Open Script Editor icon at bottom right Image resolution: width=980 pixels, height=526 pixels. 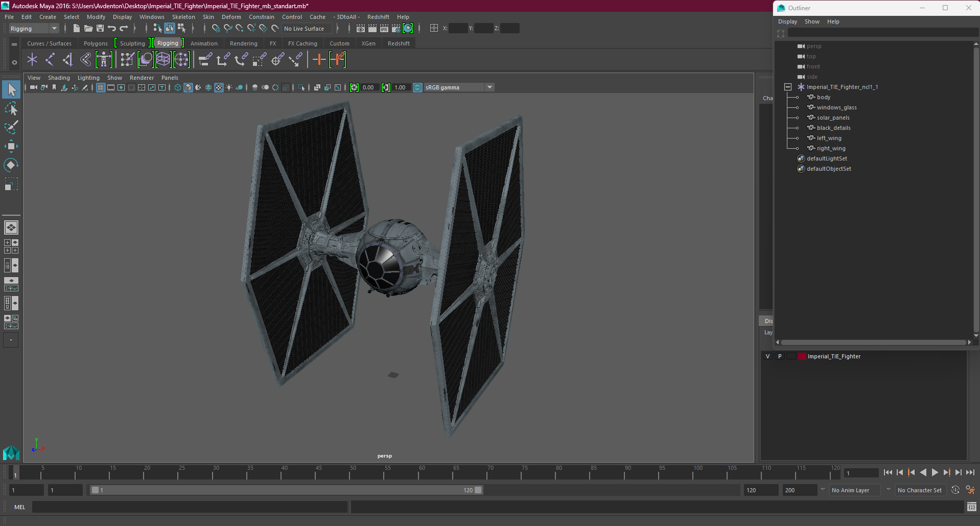972,507
